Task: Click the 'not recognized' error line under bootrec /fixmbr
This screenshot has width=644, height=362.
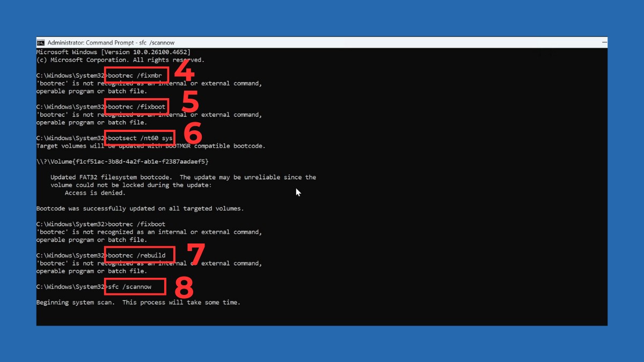Action: coord(149,84)
